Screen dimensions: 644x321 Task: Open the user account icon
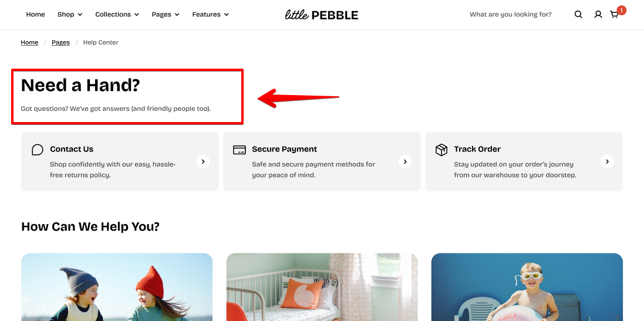click(598, 15)
